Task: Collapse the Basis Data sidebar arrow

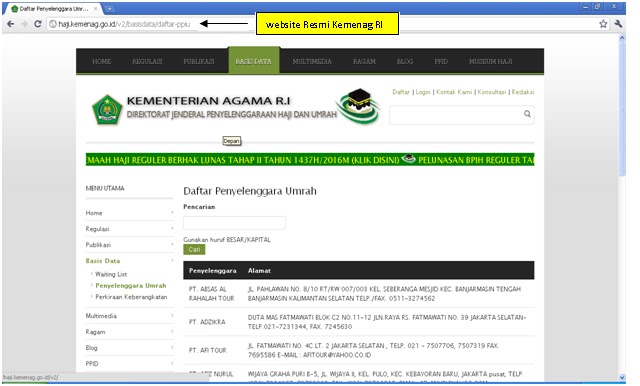Action: (172, 260)
